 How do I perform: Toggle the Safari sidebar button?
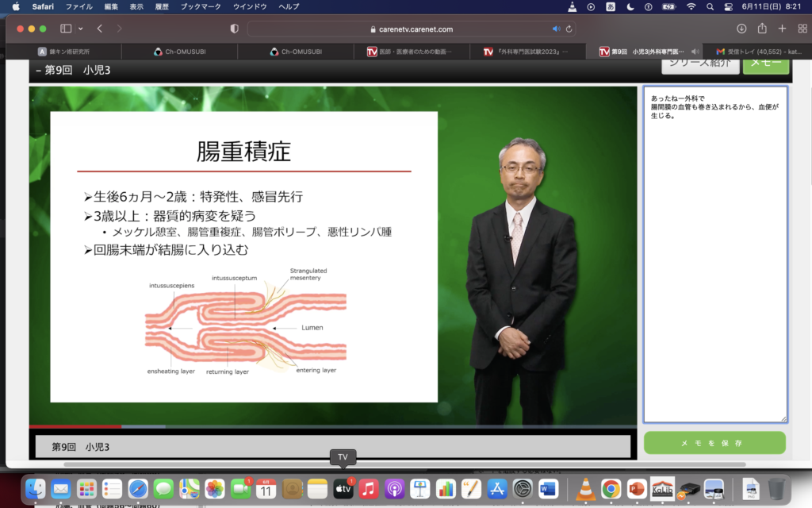click(x=66, y=29)
